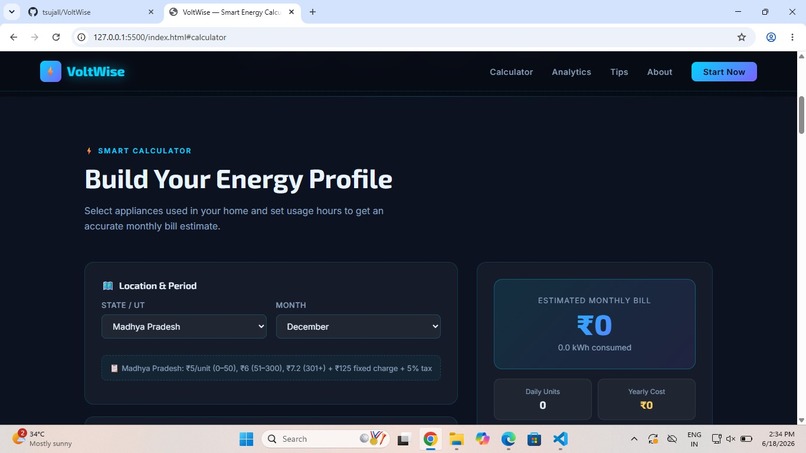
Task: Bookmark this page with the star icon
Action: pos(741,37)
